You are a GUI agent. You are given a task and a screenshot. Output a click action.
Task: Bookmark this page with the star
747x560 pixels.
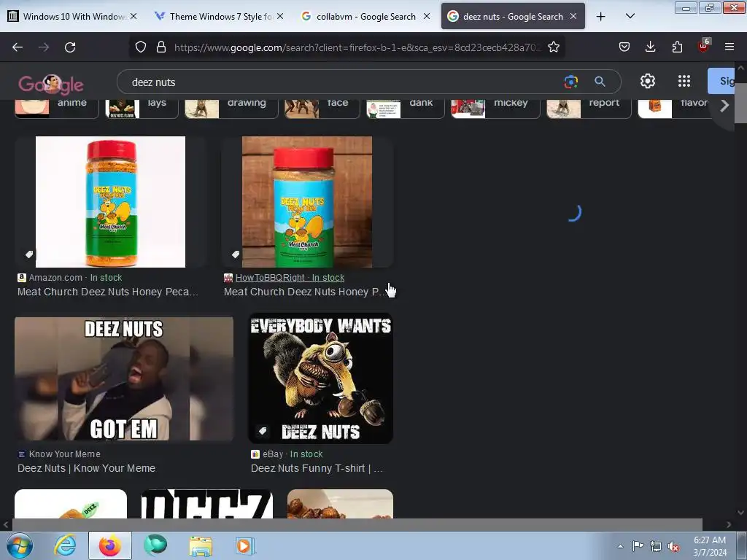553,47
